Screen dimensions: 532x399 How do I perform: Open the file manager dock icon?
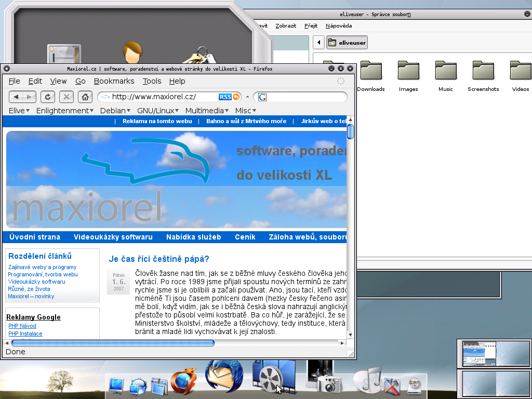point(159,387)
